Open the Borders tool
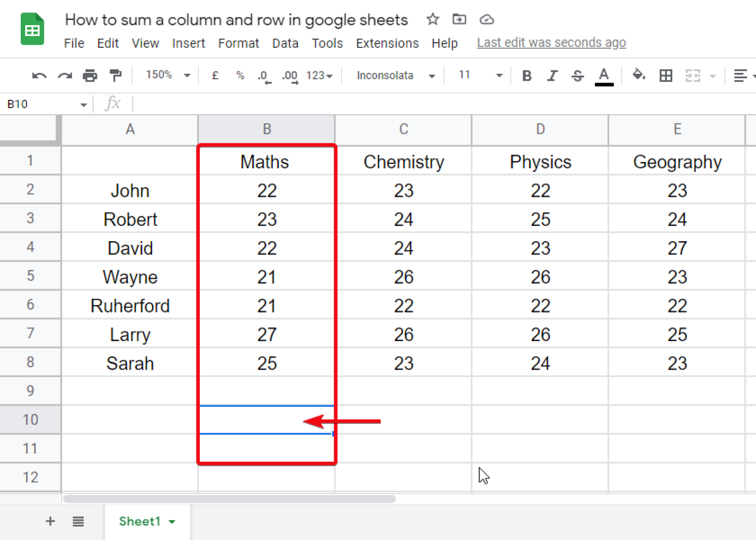This screenshot has width=756, height=540. click(x=666, y=76)
